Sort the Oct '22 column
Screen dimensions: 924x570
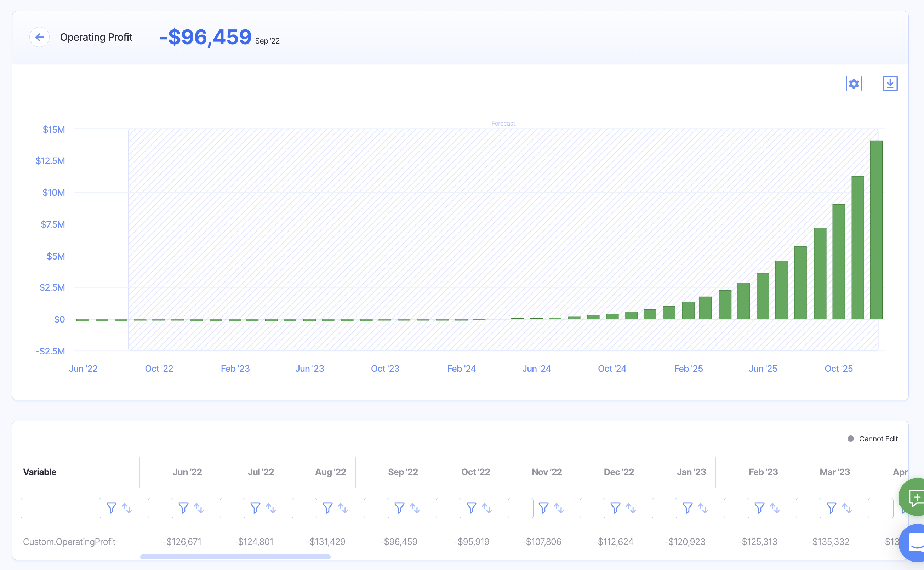pos(487,508)
